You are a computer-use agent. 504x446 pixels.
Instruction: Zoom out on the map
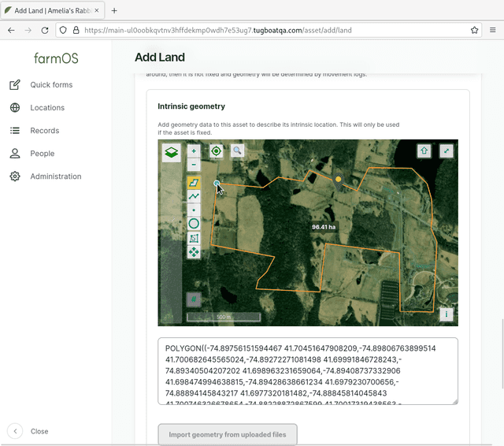pos(194,165)
